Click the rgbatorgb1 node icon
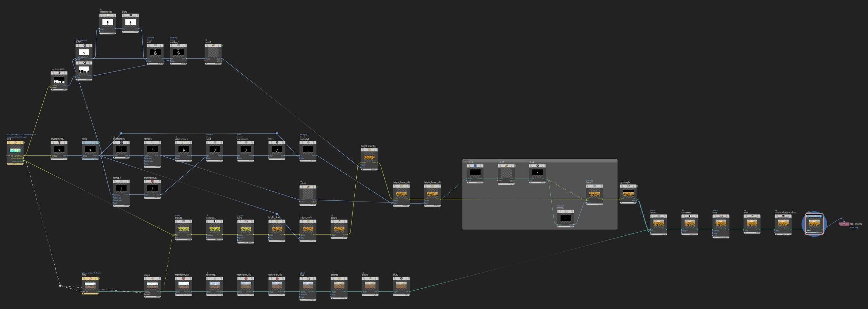 [x=628, y=186]
